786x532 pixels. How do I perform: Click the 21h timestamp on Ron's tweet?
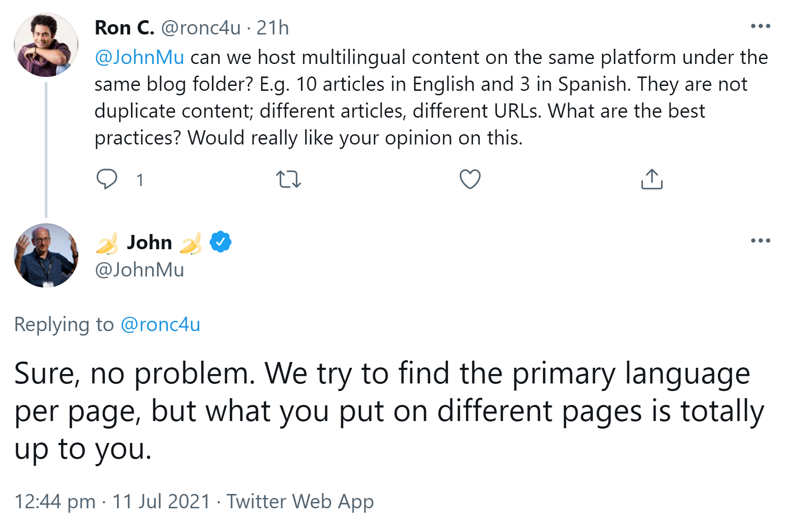pos(272,28)
